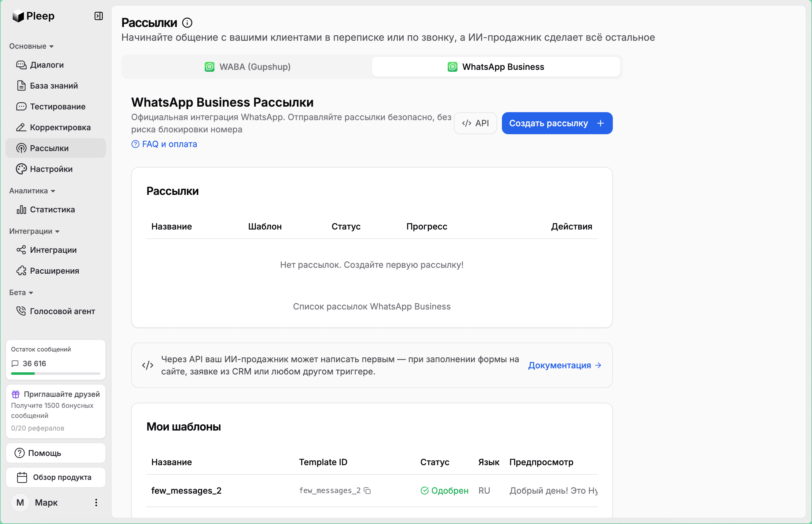
Task: Click the 0/20 рефералов counter
Action: point(38,428)
